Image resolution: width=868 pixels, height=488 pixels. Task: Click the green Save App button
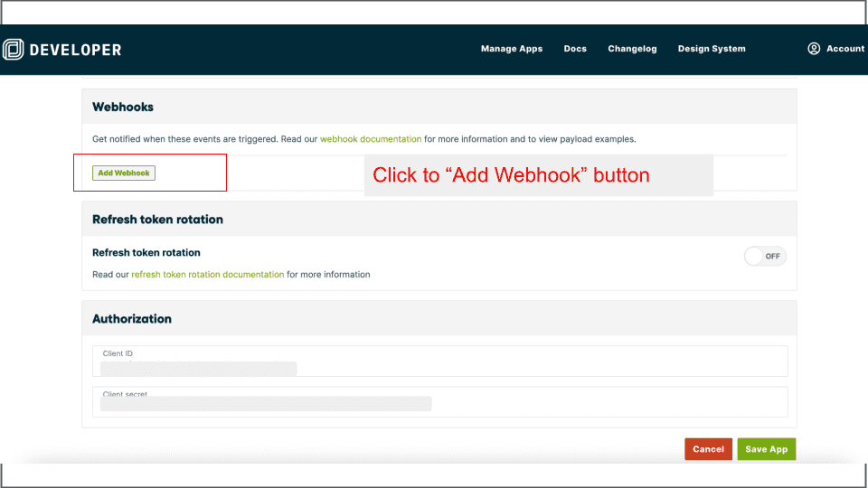tap(767, 449)
